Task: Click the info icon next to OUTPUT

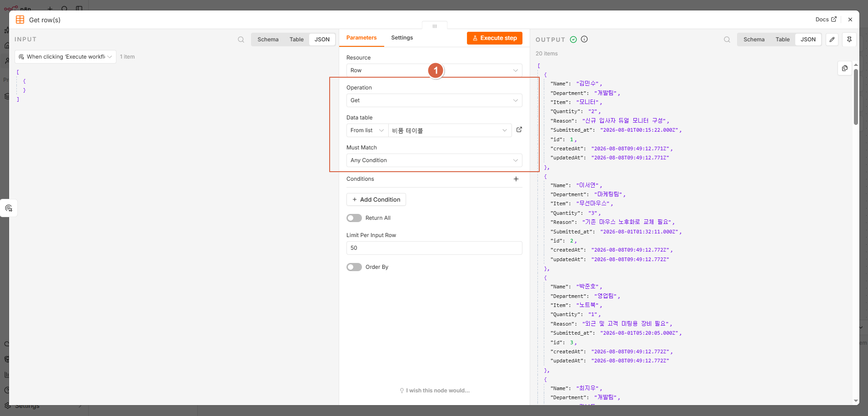Action: tap(584, 39)
